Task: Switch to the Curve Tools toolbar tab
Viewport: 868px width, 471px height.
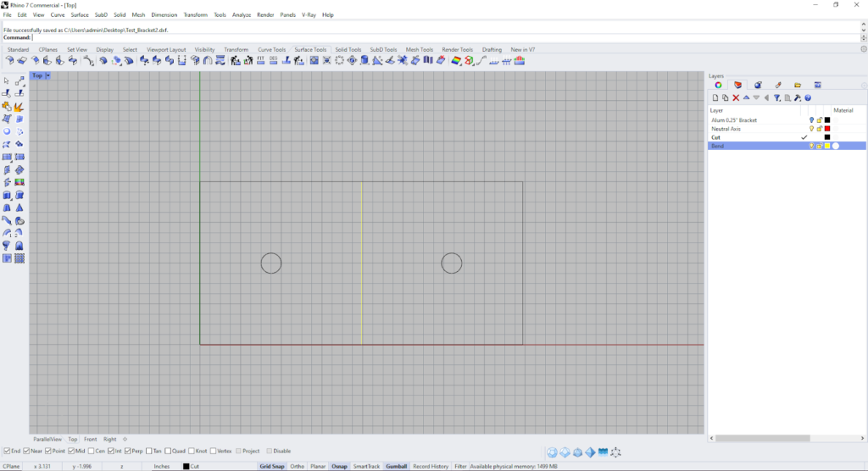Action: [x=271, y=50]
